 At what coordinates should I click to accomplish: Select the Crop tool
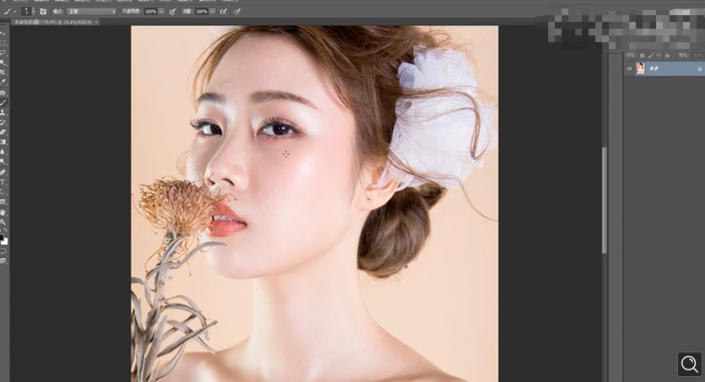click(3, 72)
